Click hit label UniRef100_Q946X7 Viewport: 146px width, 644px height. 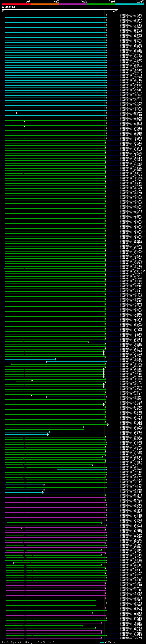click(x=131, y=85)
